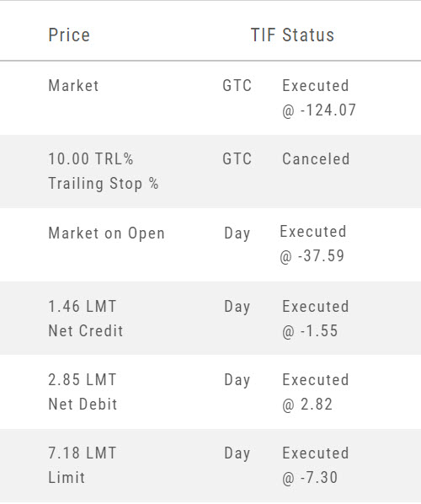421x504 pixels.
Task: Select the 2.85 LMT order row
Action: pyautogui.click(x=210, y=392)
